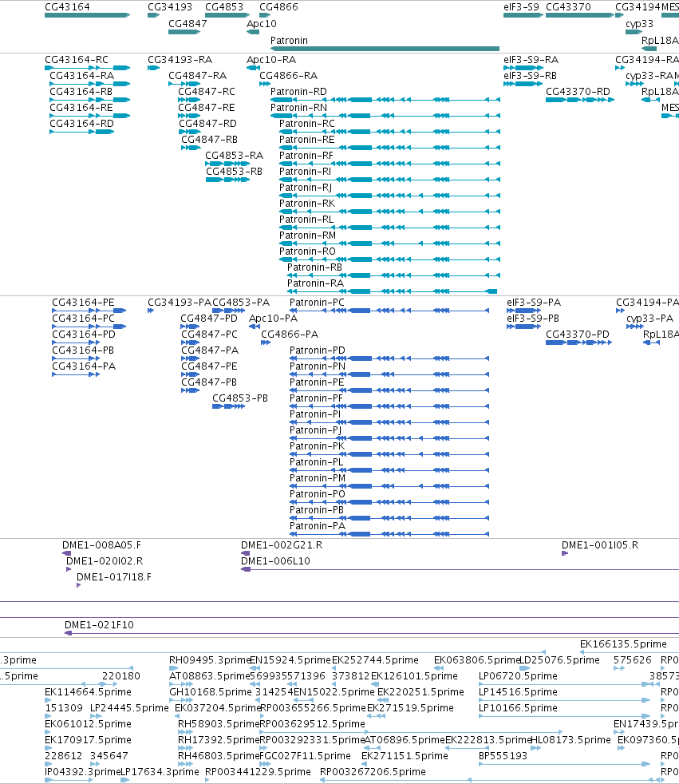Click EST IP04392.3prime
679x784 pixels.
82,772
